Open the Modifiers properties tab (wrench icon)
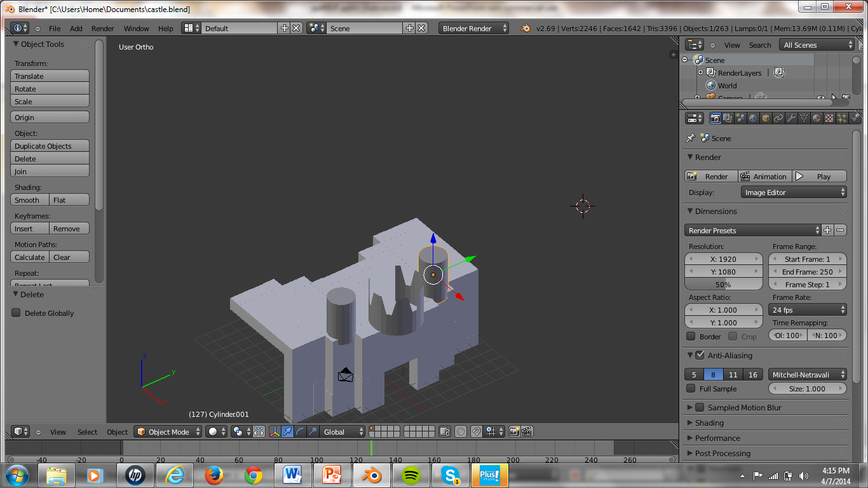This screenshot has width=868, height=488. pos(791,118)
